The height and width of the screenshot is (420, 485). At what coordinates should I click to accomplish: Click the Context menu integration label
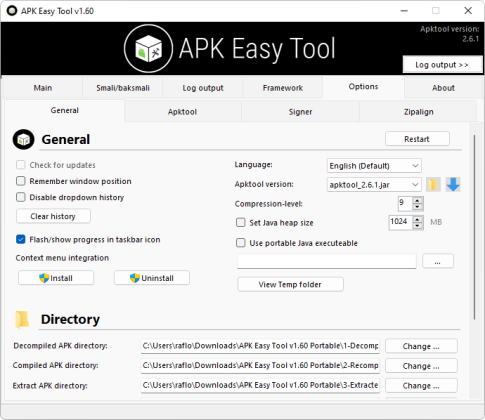[62, 258]
